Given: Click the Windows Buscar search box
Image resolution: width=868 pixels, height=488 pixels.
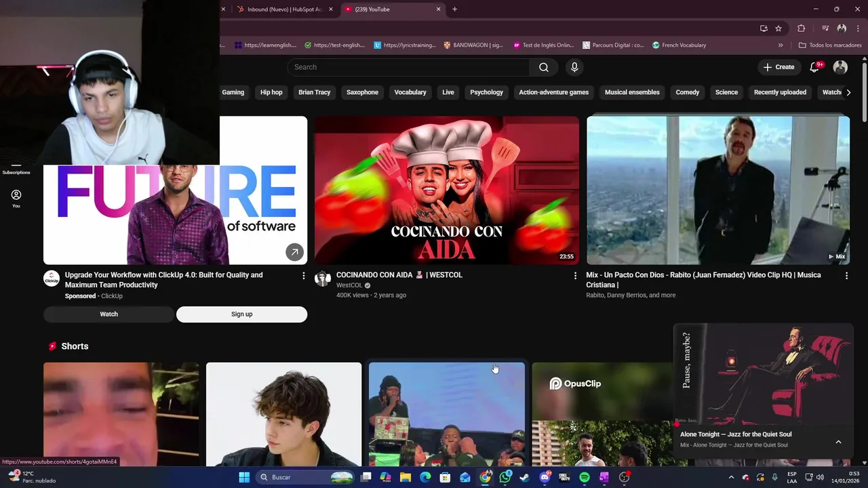Looking at the screenshot, I should [x=307, y=477].
